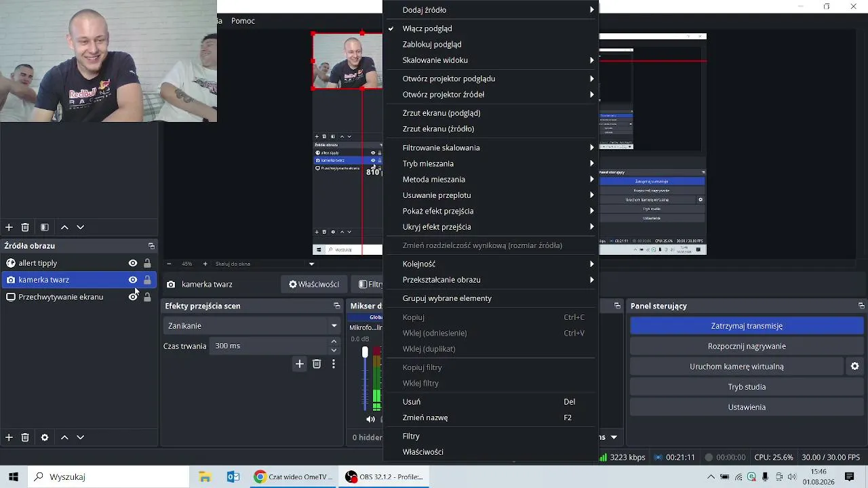
Task: Open Outlook from the taskbar
Action: click(x=233, y=477)
